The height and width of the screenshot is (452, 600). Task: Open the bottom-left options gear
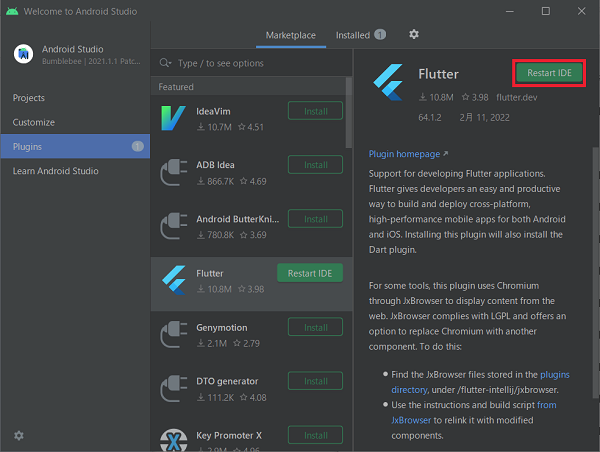(19, 436)
